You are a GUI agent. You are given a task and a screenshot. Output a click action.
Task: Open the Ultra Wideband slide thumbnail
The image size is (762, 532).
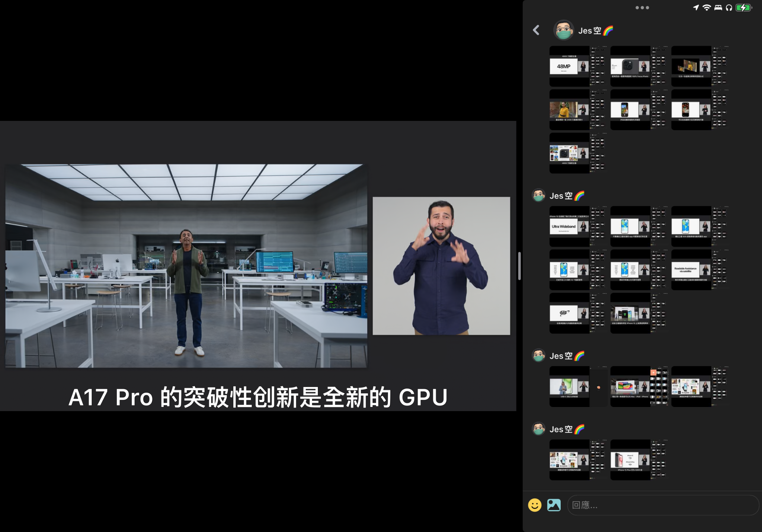(578, 226)
